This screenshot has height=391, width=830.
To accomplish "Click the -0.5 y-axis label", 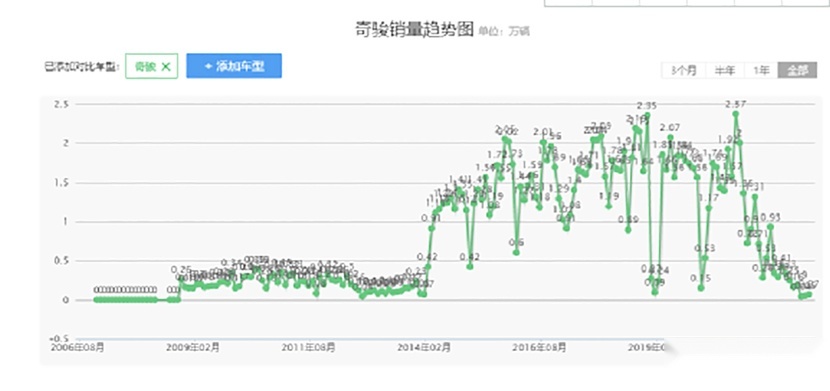I will tap(60, 338).
